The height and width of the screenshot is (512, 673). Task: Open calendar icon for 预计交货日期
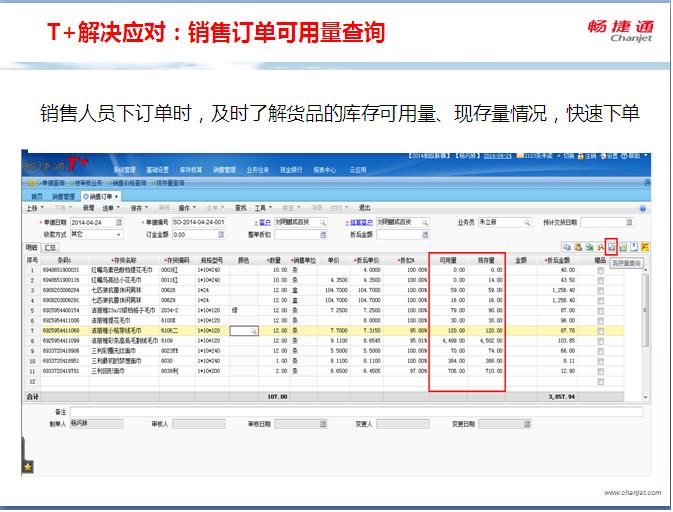coord(629,222)
